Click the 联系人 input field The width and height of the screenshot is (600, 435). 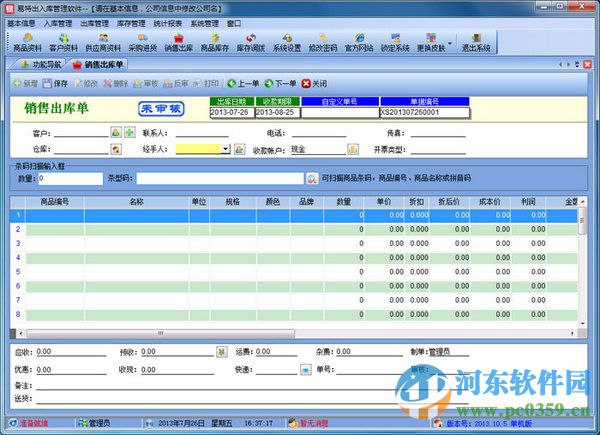click(x=202, y=133)
